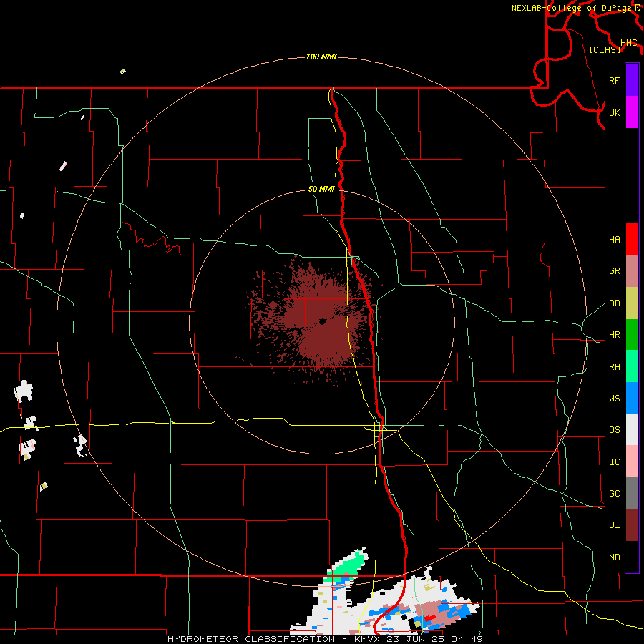
Task: Click the NEXLAB-College of DuPage text
Action: 572,8
